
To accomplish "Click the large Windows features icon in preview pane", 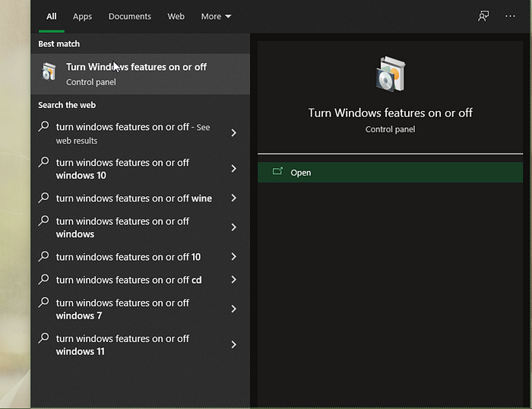I will click(x=391, y=74).
